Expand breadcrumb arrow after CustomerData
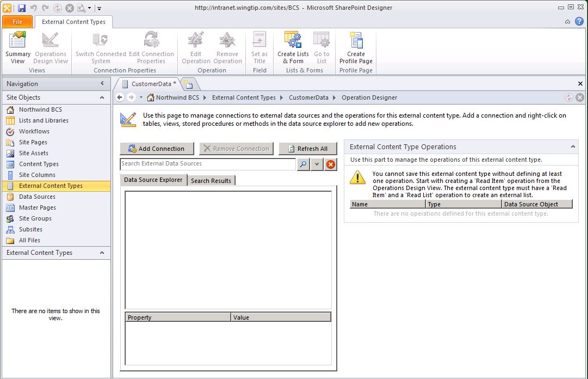 point(334,97)
